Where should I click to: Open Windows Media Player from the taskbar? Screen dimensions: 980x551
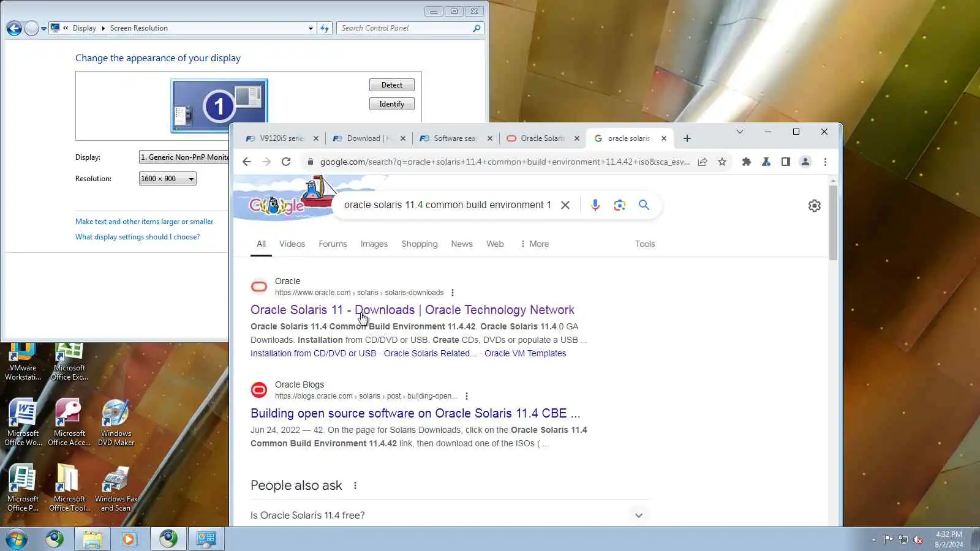coord(129,539)
